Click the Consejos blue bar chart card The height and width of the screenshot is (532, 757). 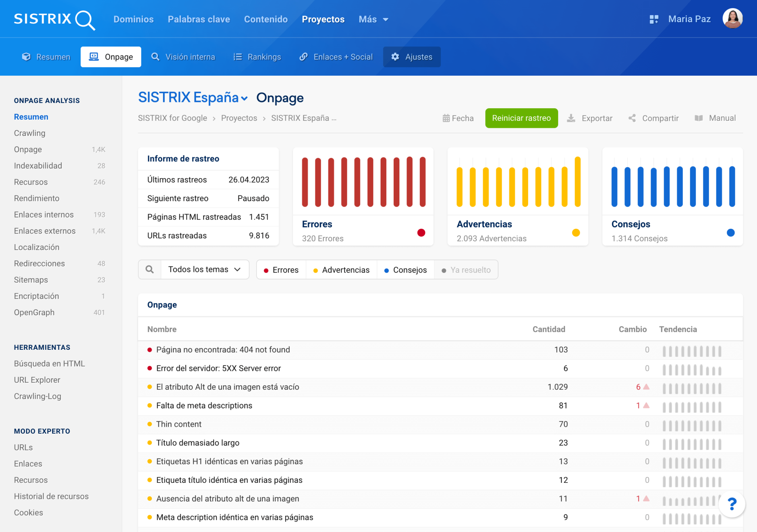coord(673,196)
